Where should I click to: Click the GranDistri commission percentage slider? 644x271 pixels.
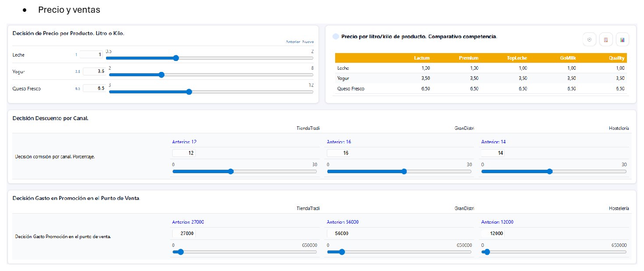click(x=399, y=171)
